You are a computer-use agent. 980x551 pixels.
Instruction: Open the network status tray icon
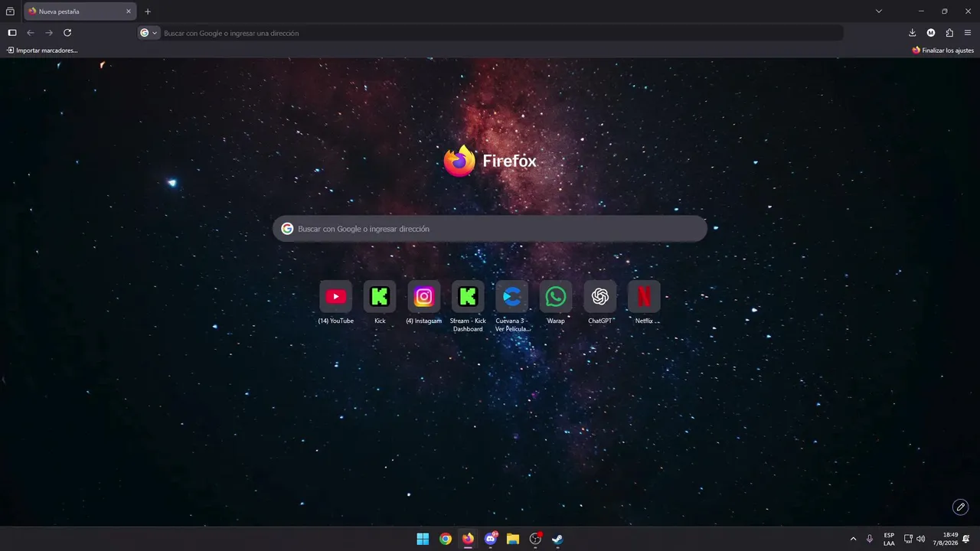coord(908,539)
